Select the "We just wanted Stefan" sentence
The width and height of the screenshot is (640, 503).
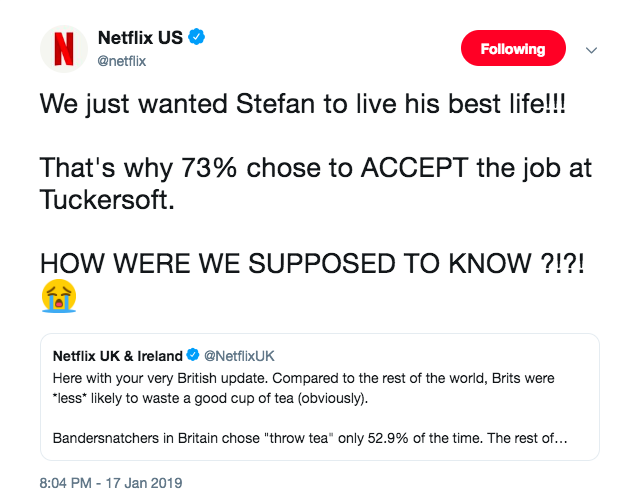click(x=302, y=103)
